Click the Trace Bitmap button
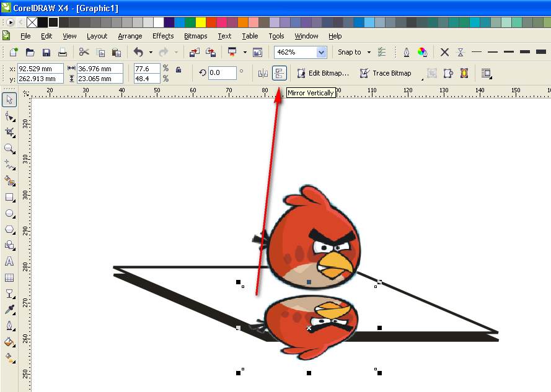This screenshot has width=551, height=392. tap(386, 73)
